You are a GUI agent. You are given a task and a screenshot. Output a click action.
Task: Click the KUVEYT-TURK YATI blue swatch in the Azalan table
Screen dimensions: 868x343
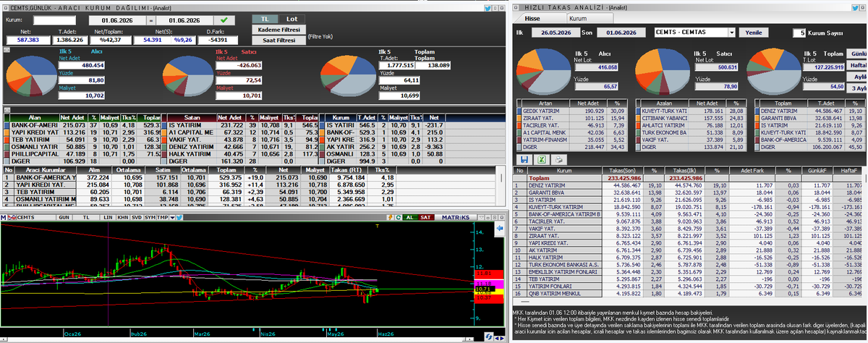click(x=638, y=111)
